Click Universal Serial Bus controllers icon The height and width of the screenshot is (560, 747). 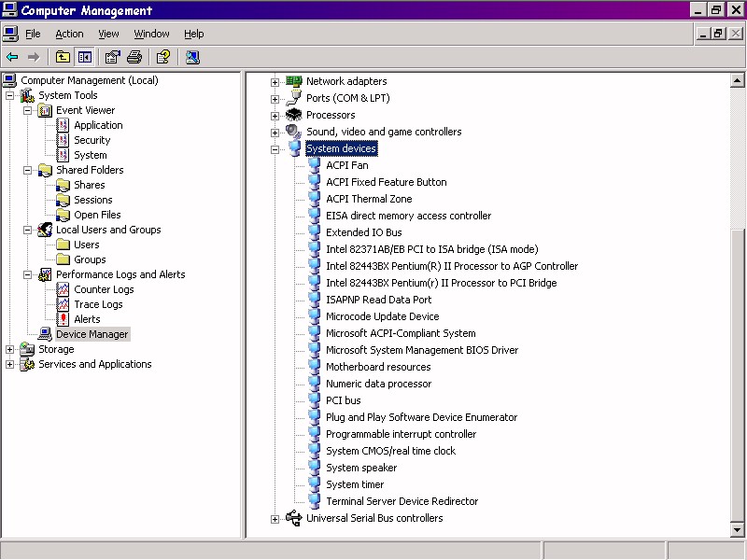(x=294, y=518)
